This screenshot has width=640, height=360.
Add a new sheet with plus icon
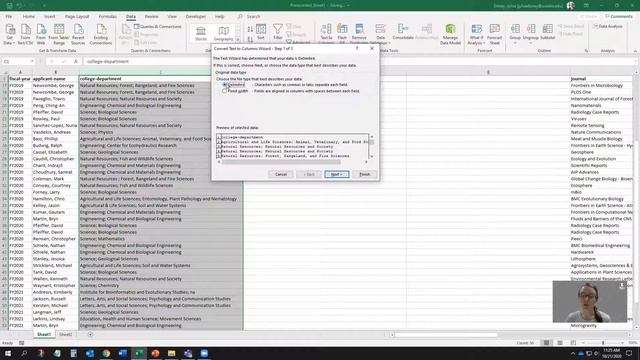click(90, 334)
